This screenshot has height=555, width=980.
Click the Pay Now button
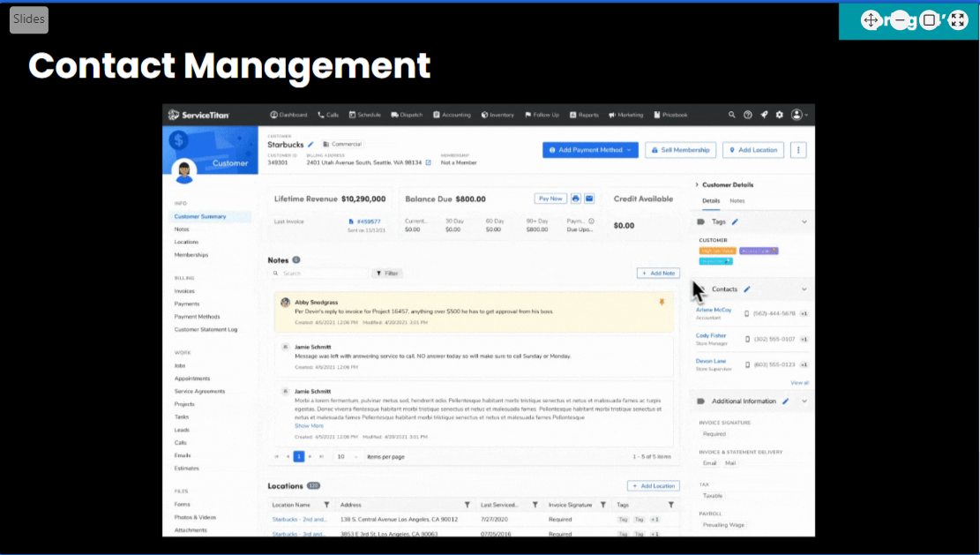coord(550,199)
